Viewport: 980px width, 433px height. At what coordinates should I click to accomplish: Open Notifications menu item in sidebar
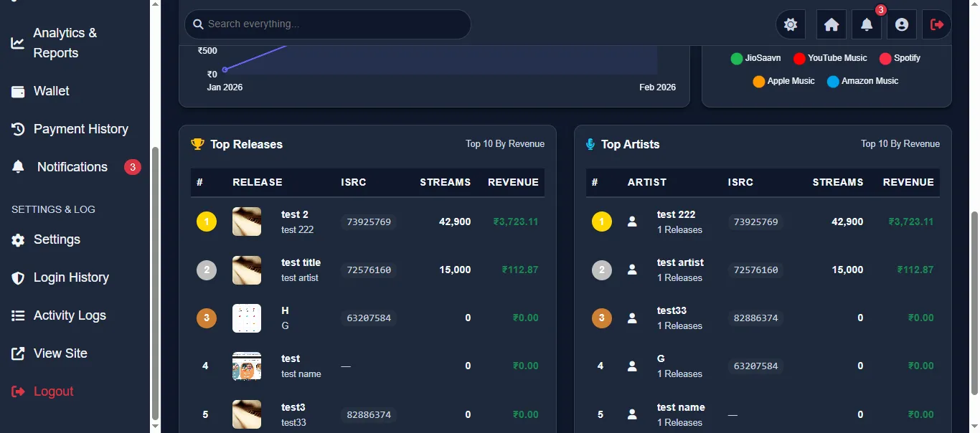point(75,167)
